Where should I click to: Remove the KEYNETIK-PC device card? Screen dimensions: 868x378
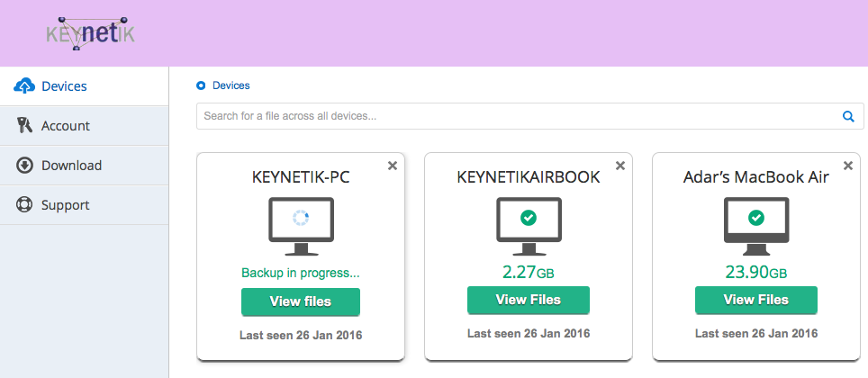tap(393, 166)
